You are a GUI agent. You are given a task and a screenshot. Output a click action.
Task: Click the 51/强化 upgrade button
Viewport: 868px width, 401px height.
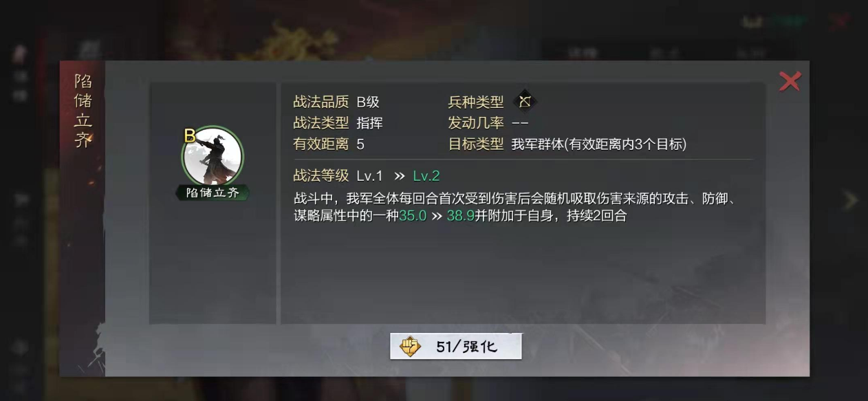455,347
